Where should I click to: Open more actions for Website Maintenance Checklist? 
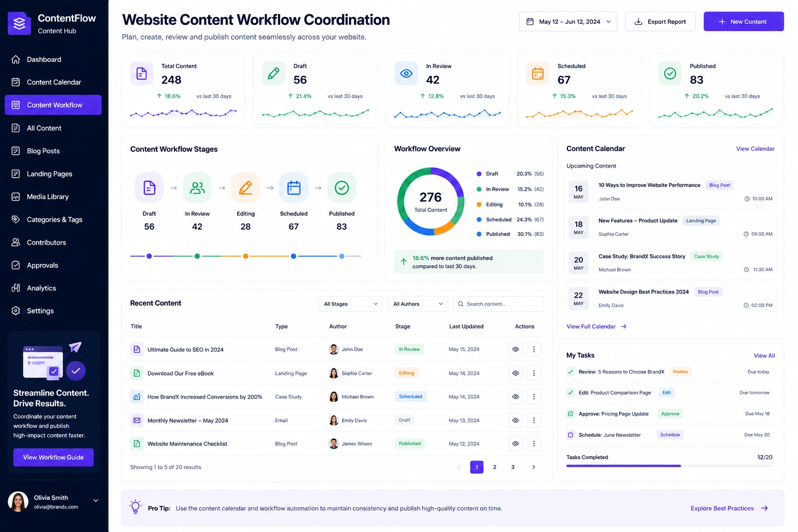click(534, 444)
